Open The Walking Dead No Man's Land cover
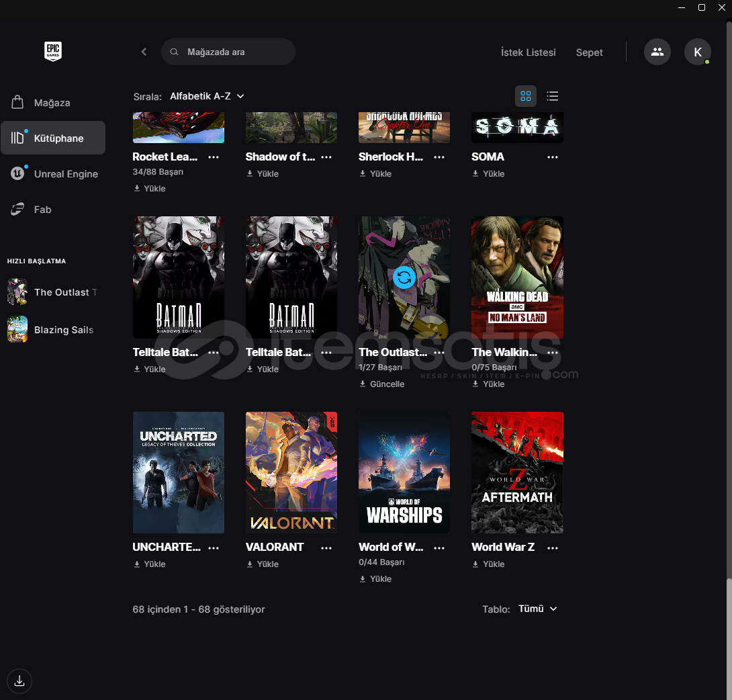The height and width of the screenshot is (700, 732). (x=517, y=277)
